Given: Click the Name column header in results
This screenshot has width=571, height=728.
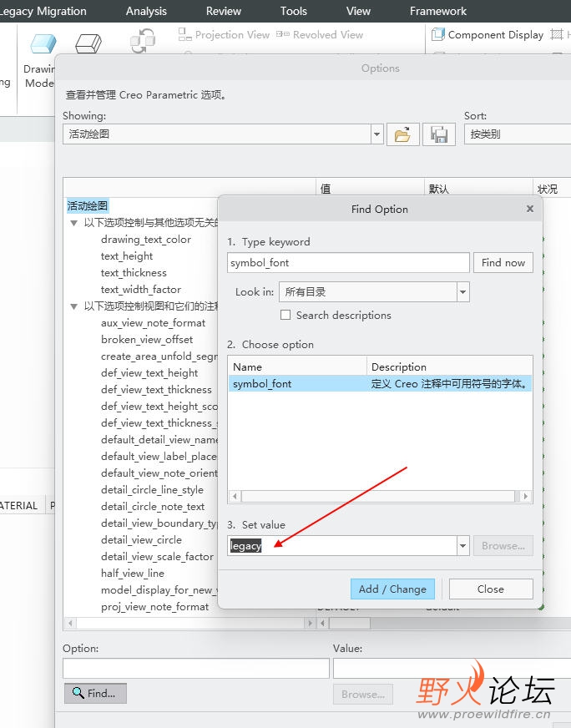Looking at the screenshot, I should tap(297, 367).
